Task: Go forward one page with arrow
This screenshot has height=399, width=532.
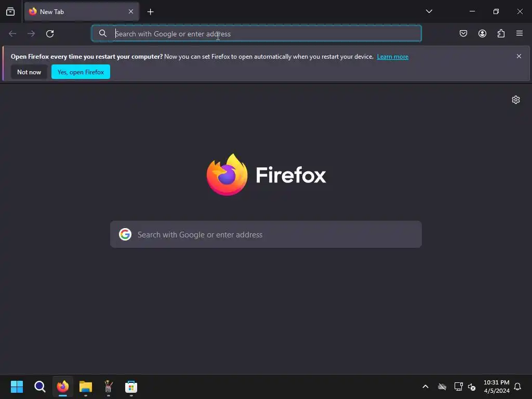Action: (31, 34)
